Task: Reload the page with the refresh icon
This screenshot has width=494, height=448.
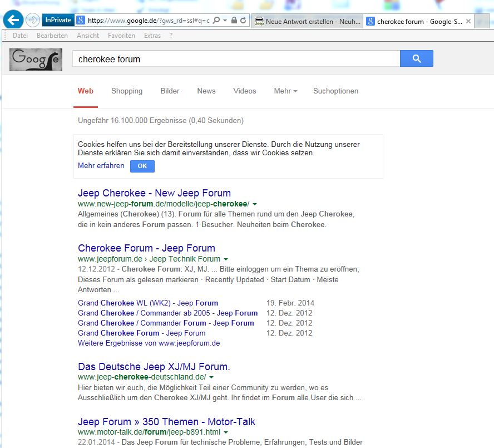Action: (x=243, y=21)
